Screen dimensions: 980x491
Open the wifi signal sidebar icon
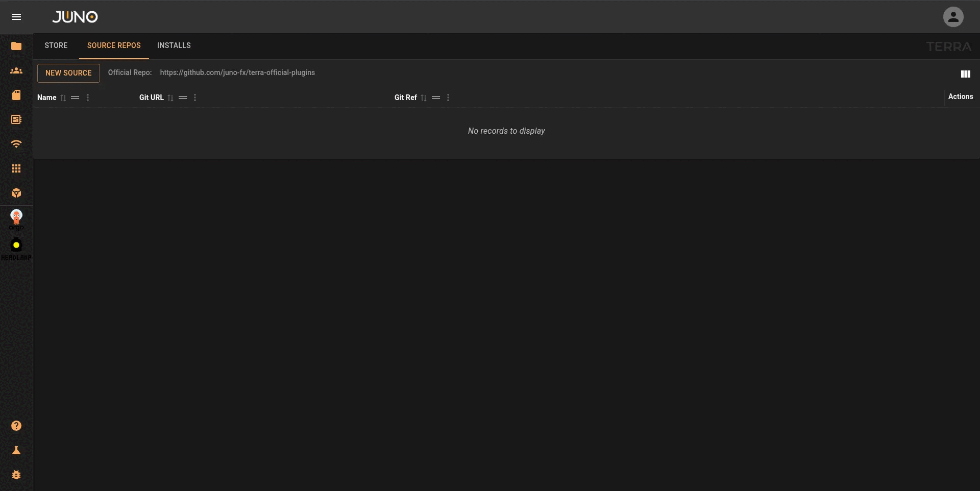pyautogui.click(x=16, y=144)
